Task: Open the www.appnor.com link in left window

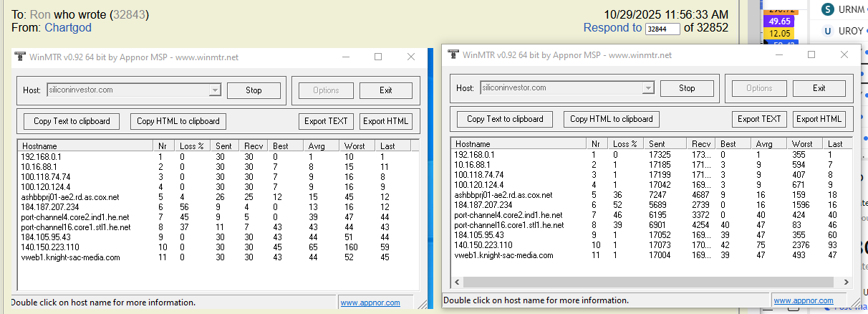Action: click(x=370, y=303)
